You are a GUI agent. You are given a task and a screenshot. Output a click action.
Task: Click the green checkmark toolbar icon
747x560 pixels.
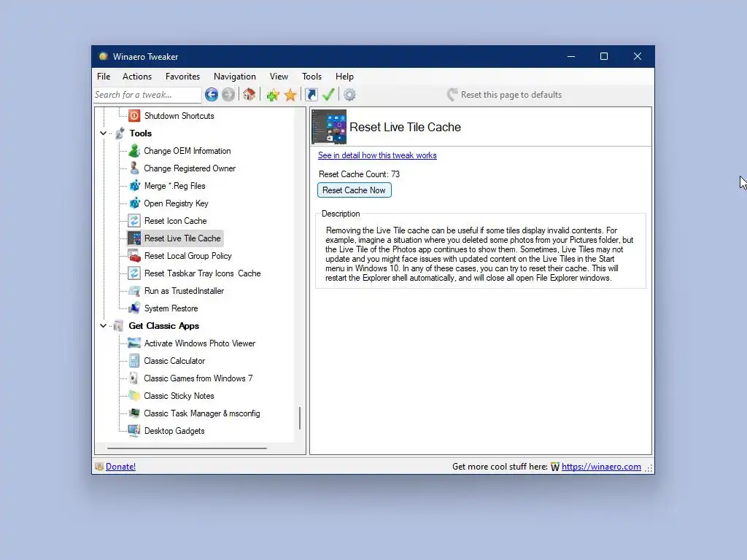[328, 94]
